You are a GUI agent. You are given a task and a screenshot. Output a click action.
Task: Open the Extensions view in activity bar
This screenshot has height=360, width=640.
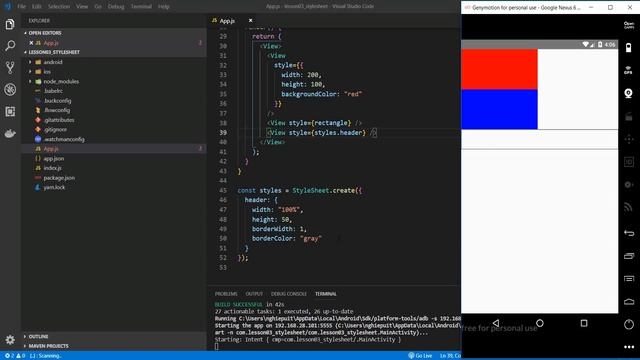tap(10, 111)
